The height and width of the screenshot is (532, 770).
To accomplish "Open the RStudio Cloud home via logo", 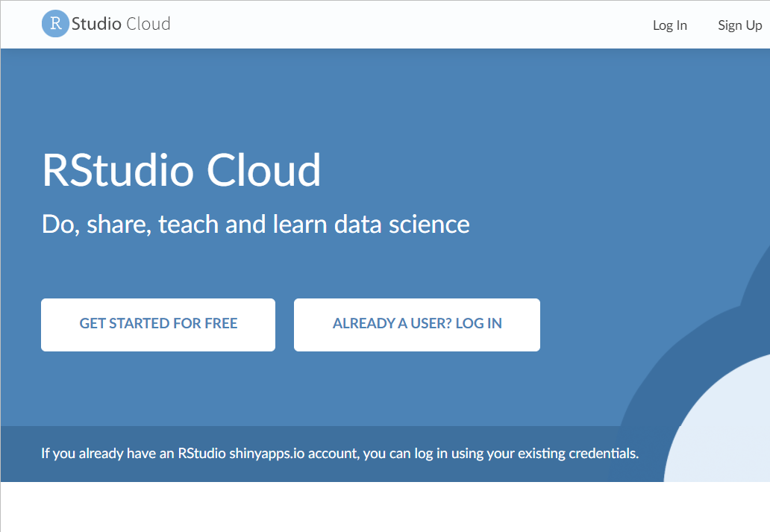I will pos(104,23).
